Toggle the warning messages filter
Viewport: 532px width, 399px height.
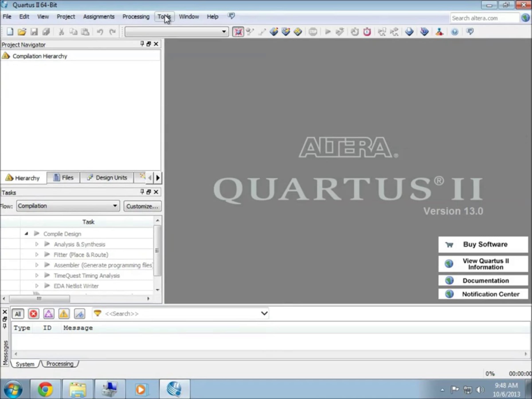coord(64,314)
